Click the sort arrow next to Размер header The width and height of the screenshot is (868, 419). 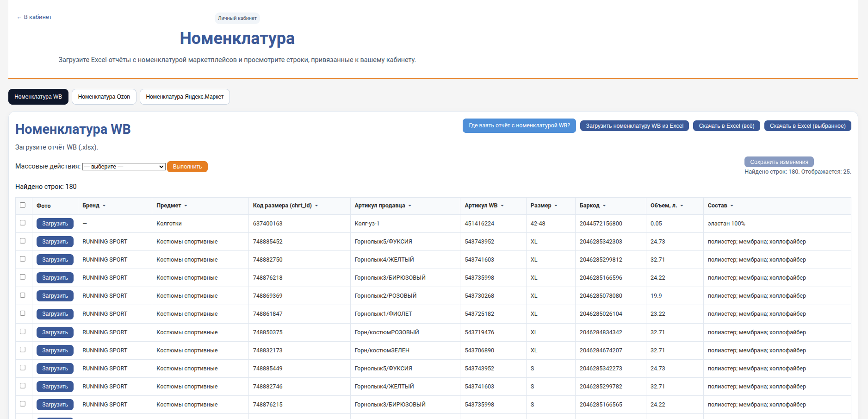556,206
